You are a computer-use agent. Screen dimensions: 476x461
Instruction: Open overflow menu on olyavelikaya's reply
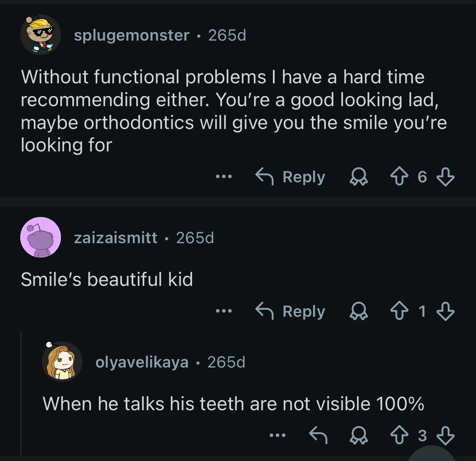point(278,435)
